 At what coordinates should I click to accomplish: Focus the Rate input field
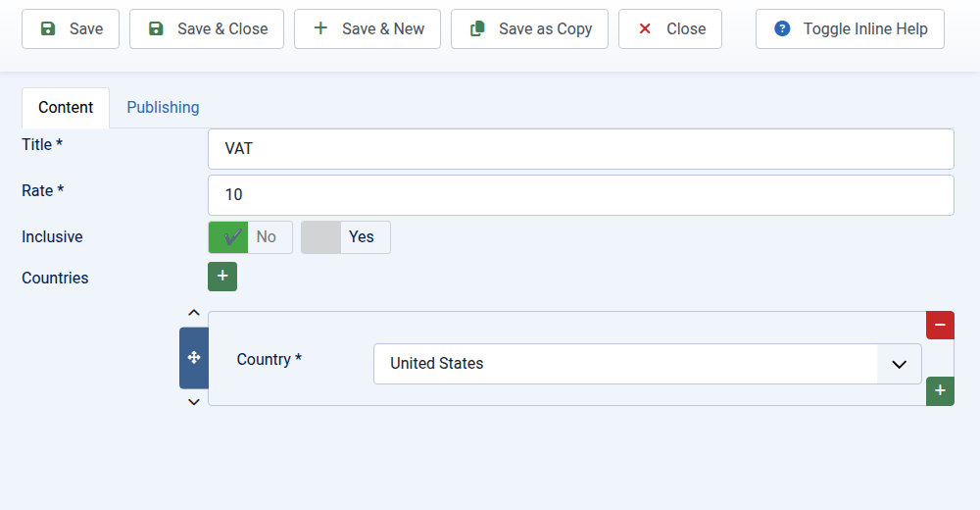tap(580, 195)
